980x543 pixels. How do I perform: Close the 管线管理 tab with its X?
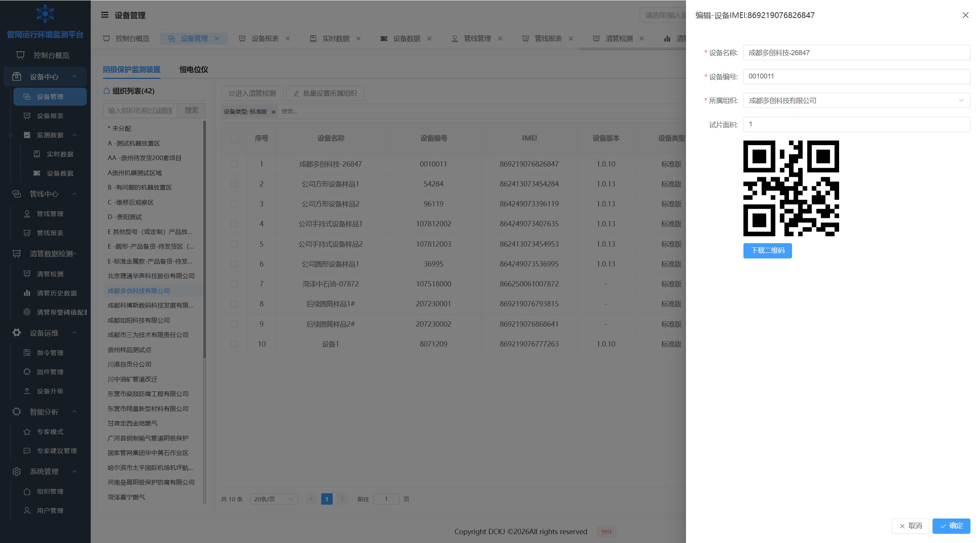pos(500,39)
